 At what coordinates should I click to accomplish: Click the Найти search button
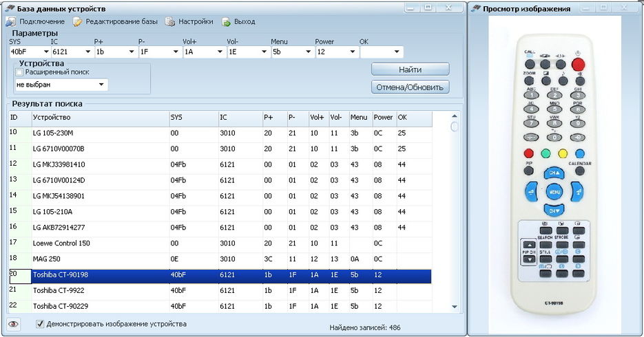point(411,69)
